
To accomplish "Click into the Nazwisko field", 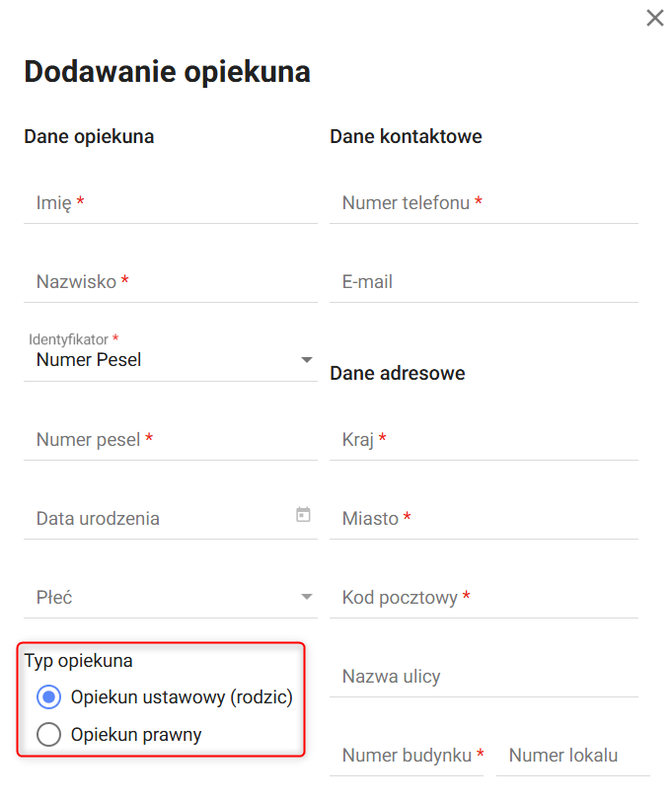I will [168, 282].
